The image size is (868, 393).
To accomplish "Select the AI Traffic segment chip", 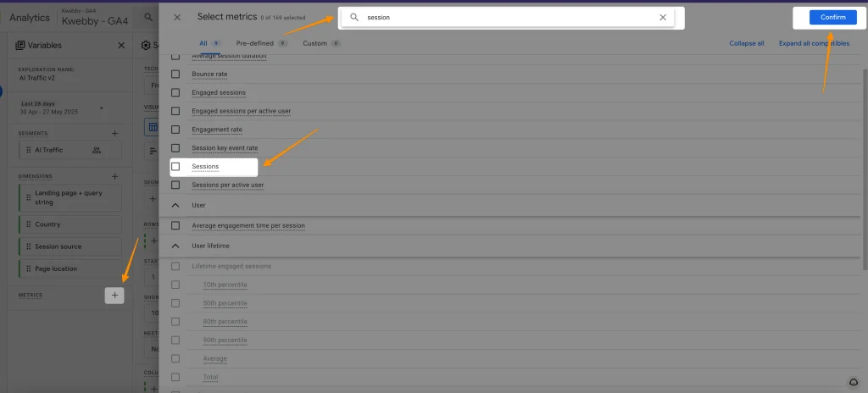I will pos(70,150).
